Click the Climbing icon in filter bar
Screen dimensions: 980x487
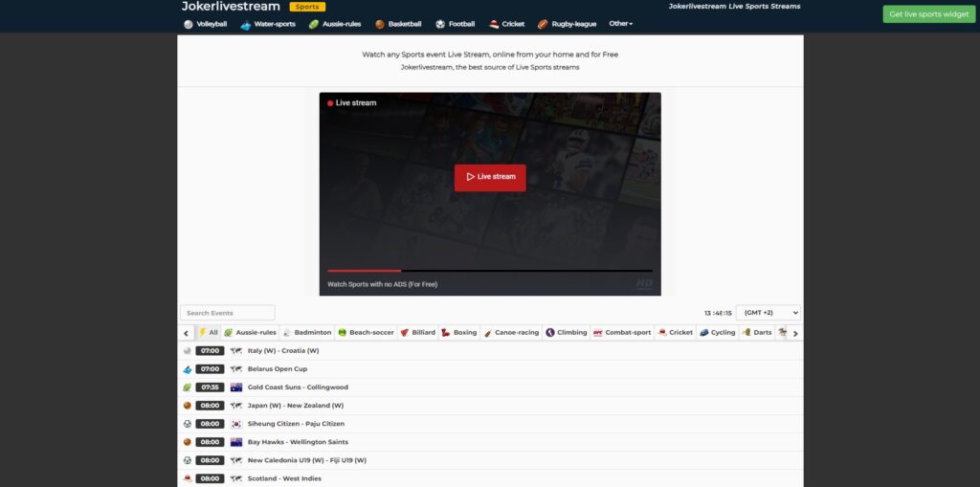click(550, 333)
